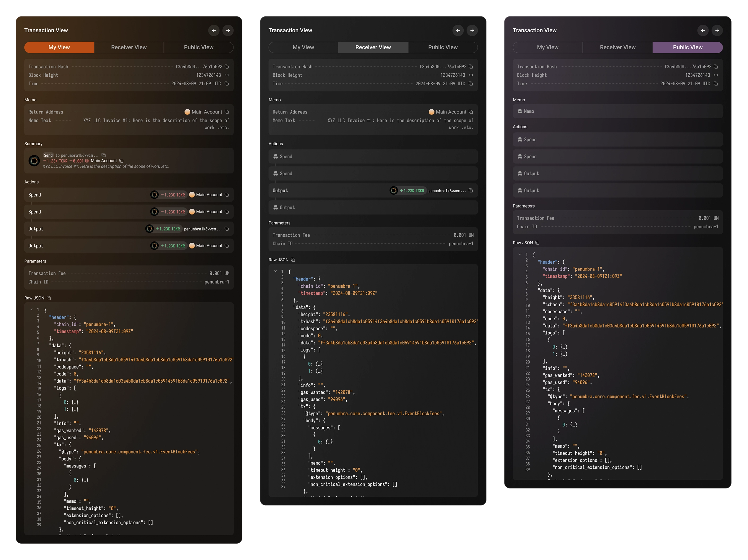Select My View tab in left panel
Viewport: 748px width, 560px height.
(59, 47)
